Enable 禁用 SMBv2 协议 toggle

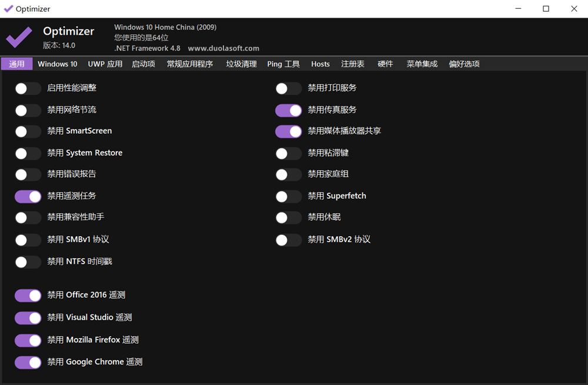(288, 240)
